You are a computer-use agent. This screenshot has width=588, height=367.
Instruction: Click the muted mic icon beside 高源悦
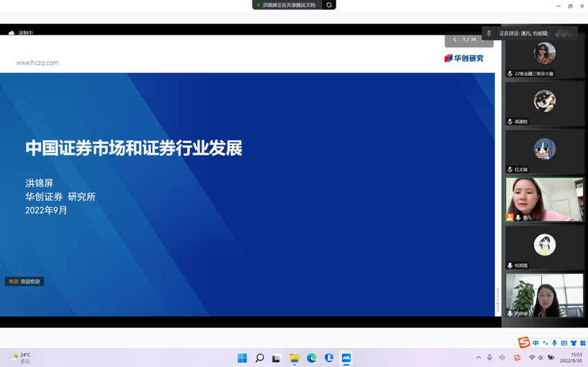[x=510, y=122]
